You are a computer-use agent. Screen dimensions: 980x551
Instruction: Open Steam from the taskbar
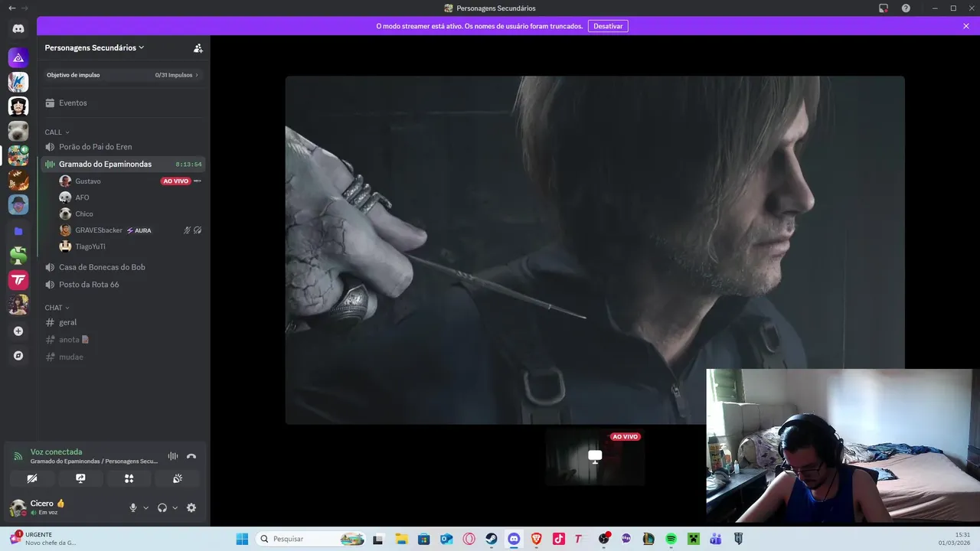click(x=492, y=539)
